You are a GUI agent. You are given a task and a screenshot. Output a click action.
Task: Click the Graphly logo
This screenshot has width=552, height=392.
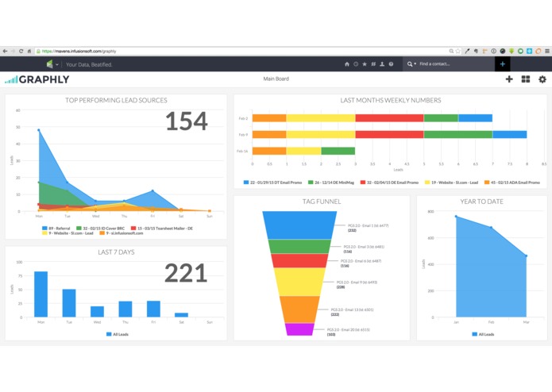pos(37,79)
